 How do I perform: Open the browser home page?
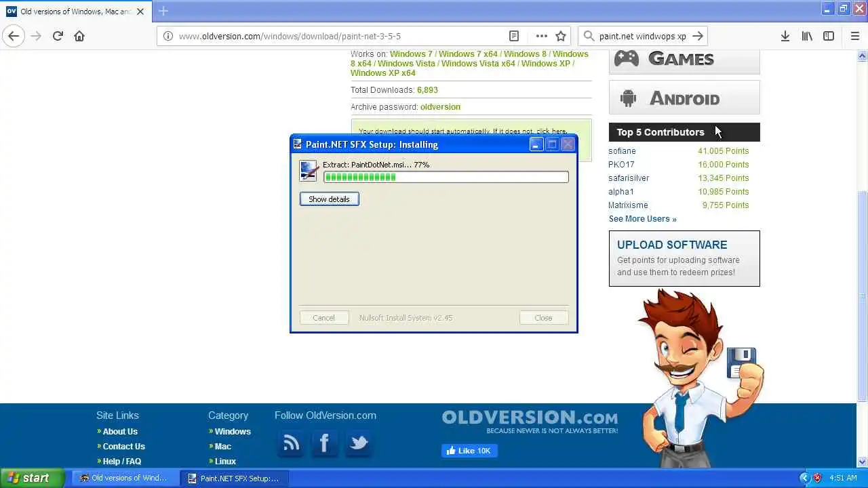79,36
